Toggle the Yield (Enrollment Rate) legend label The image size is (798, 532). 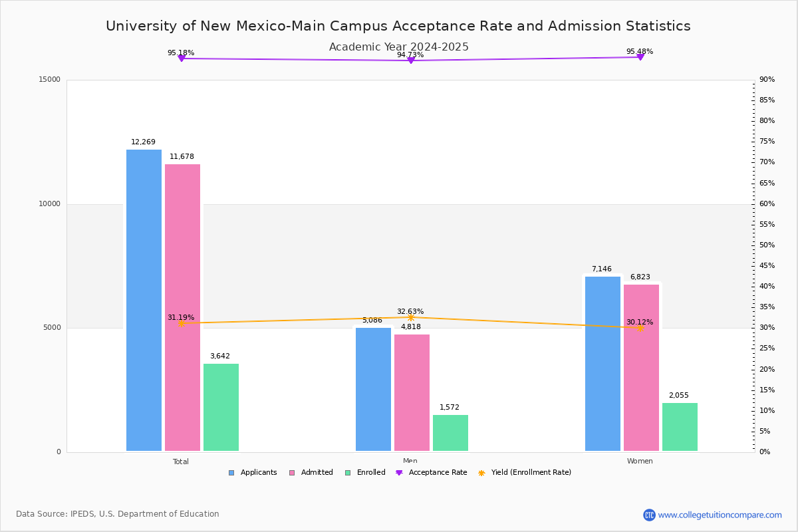pyautogui.click(x=531, y=473)
